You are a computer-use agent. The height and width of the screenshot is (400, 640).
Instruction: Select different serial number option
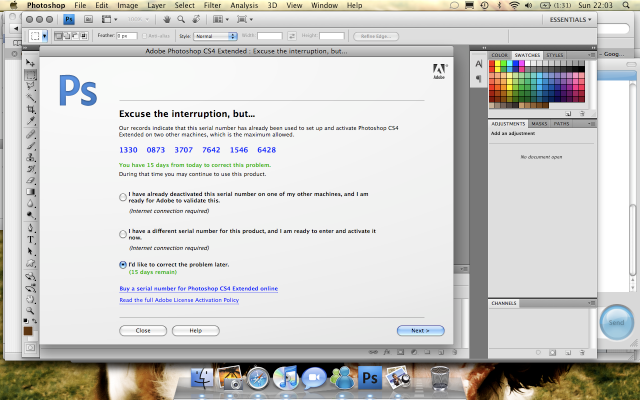tap(122, 234)
